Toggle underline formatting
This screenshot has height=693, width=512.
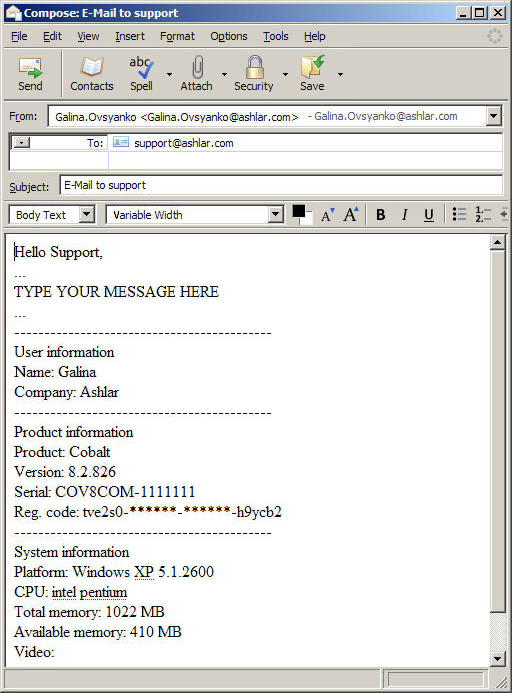pyautogui.click(x=428, y=215)
